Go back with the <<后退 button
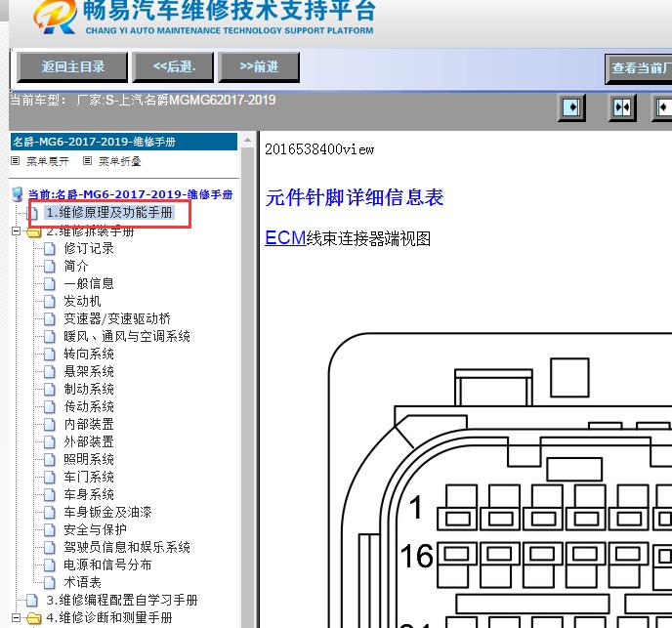Viewport: 672px width, 628px height. pos(173,66)
